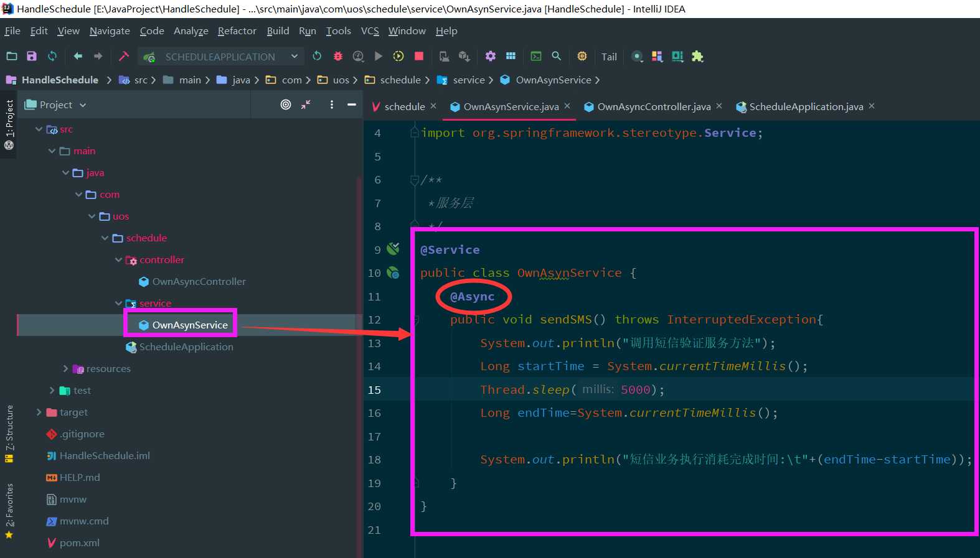980x558 pixels.
Task: Select .gitignore in project tree
Action: click(75, 434)
